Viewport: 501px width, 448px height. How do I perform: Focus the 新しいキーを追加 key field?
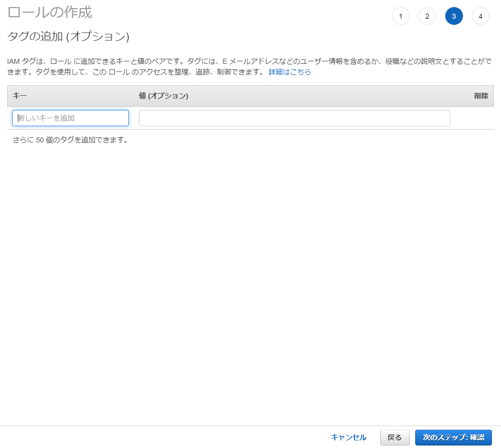point(70,118)
